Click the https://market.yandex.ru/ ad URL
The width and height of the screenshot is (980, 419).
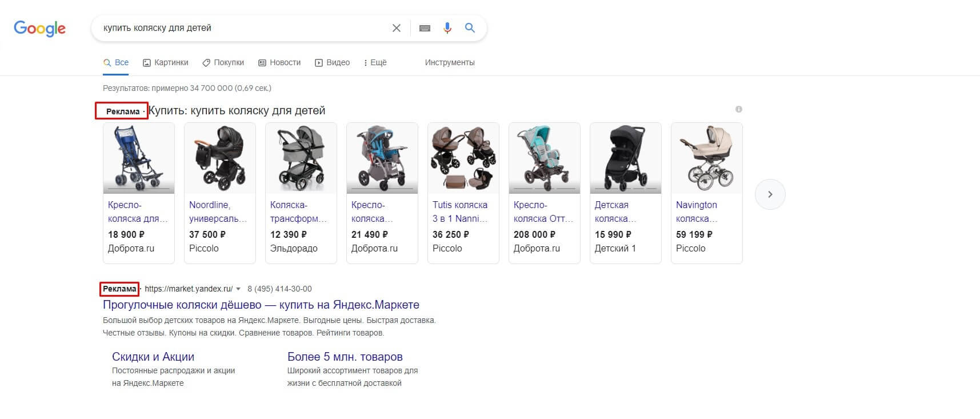click(189, 289)
